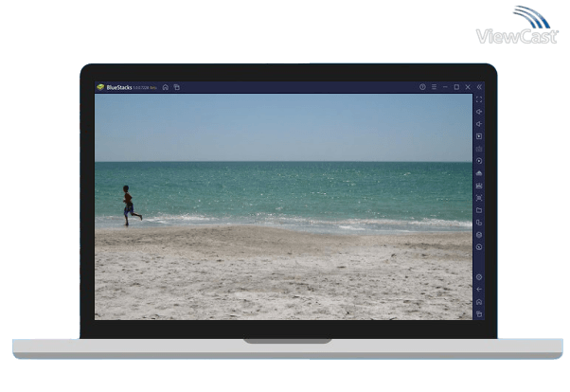Click the play-box icon below the volume icons
Viewport: 570px width, 392px height.
(479, 136)
